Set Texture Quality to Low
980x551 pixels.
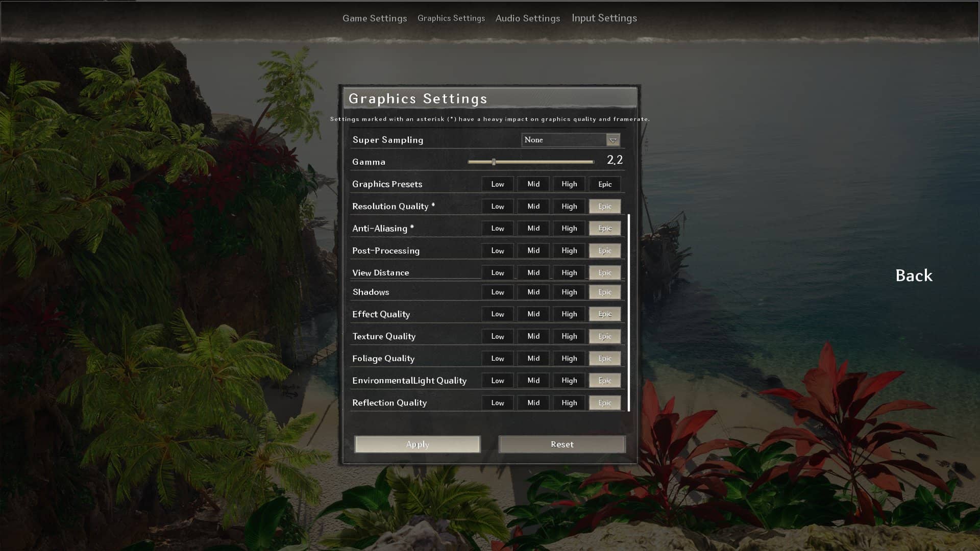pyautogui.click(x=498, y=336)
